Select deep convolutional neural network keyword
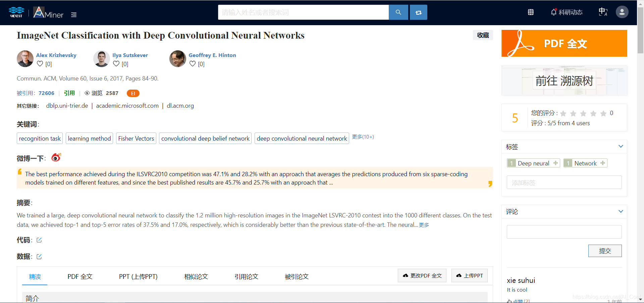Viewport: 644px width, 303px height. point(302,138)
